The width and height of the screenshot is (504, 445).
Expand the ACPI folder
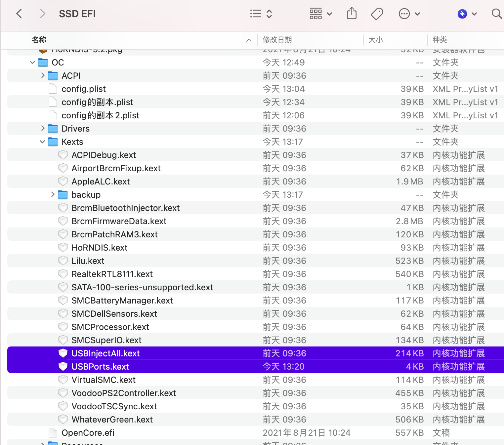point(43,75)
